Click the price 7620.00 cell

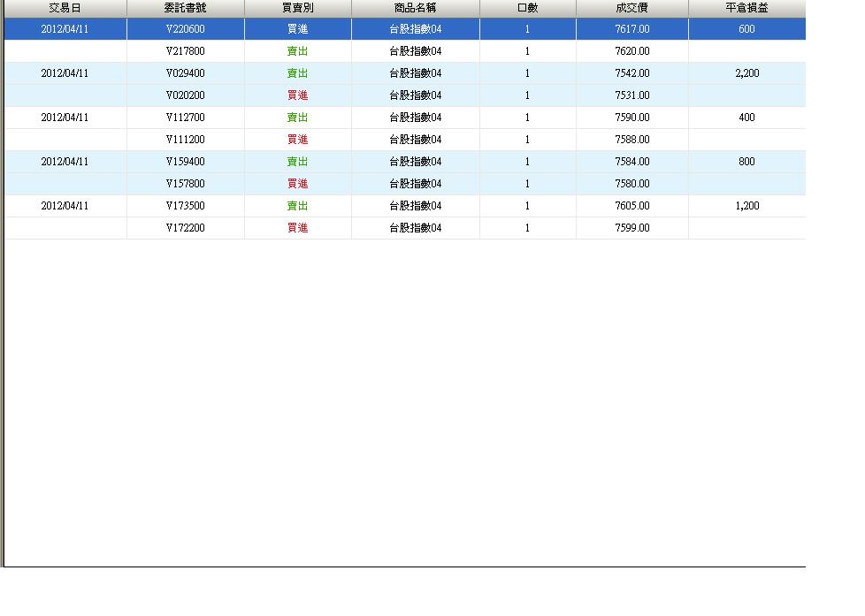click(x=632, y=51)
